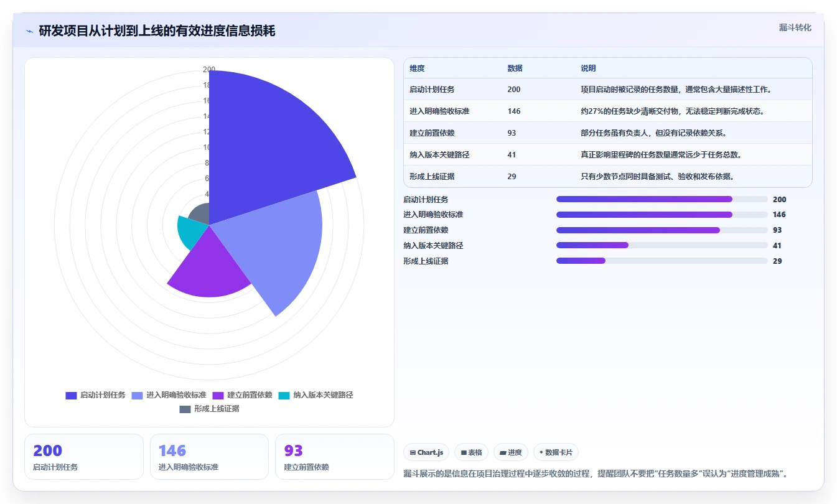Click the value 146 in the table
Image resolution: width=837 pixels, height=504 pixels.
coord(514,111)
